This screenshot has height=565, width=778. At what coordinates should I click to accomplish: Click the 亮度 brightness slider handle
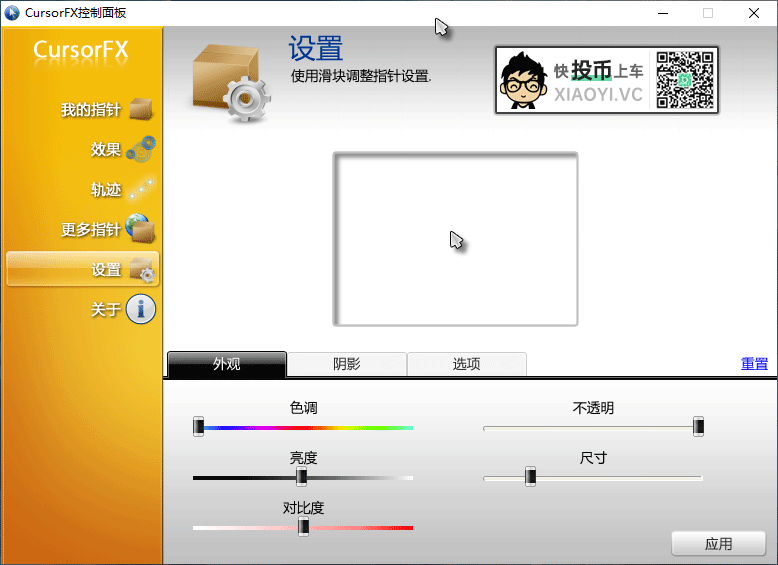(x=301, y=477)
